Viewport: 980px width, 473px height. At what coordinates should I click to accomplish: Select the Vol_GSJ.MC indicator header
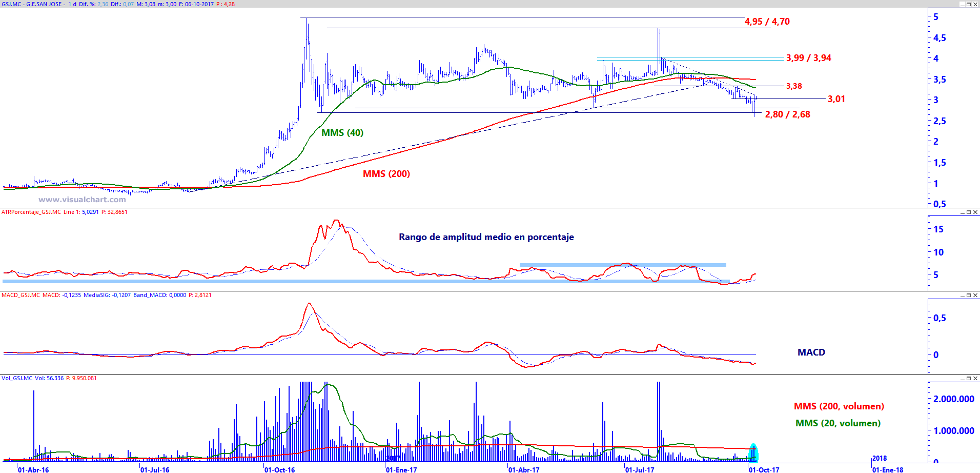click(17, 378)
